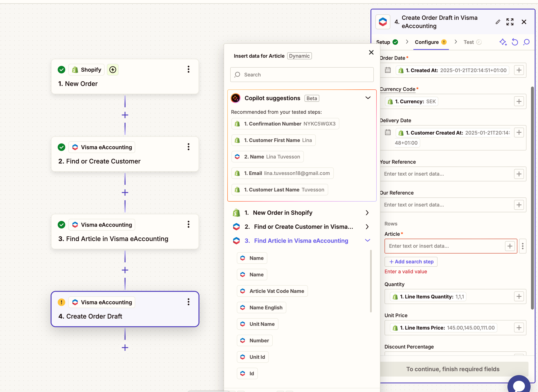
Task: Add a step below Find Article step
Action: [x=125, y=270]
